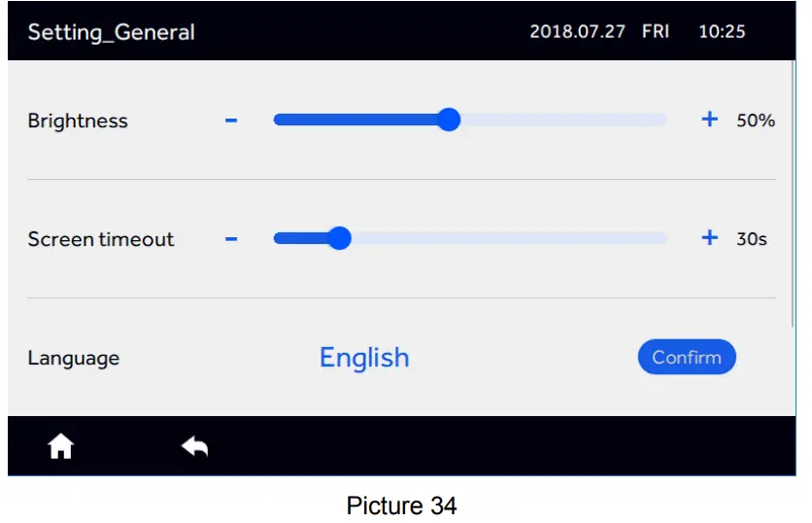Click the 30s timeout value

click(x=752, y=239)
